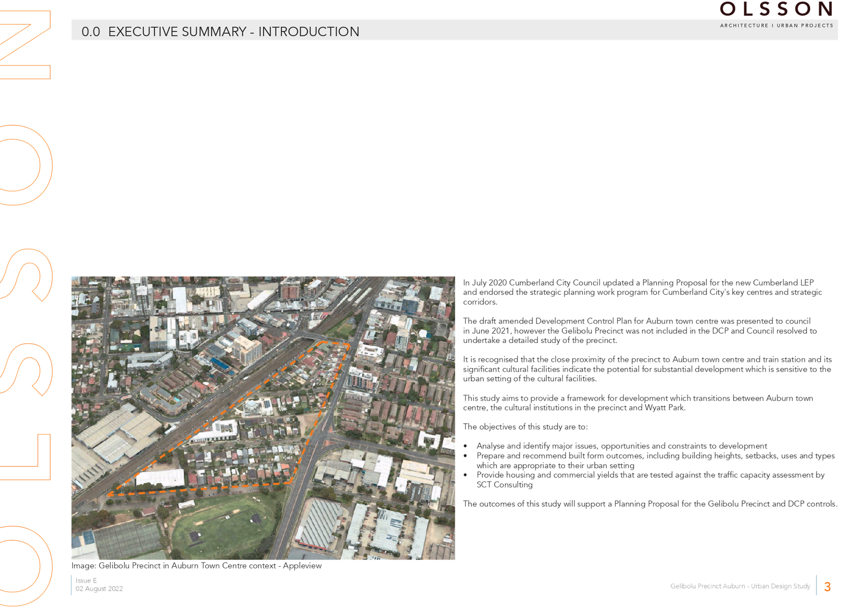Click the image caption below the aerial photo
The width and height of the screenshot is (868, 611).
196,566
